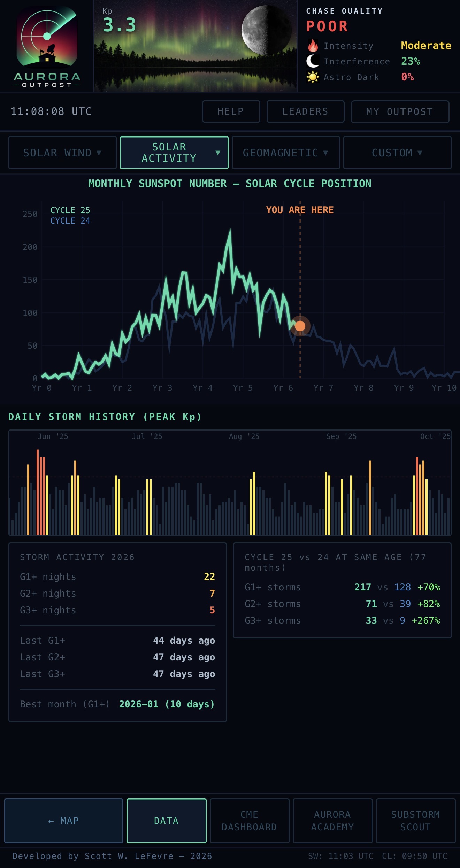
Task: Open the AURORA ACADEMY tab
Action: click(333, 821)
